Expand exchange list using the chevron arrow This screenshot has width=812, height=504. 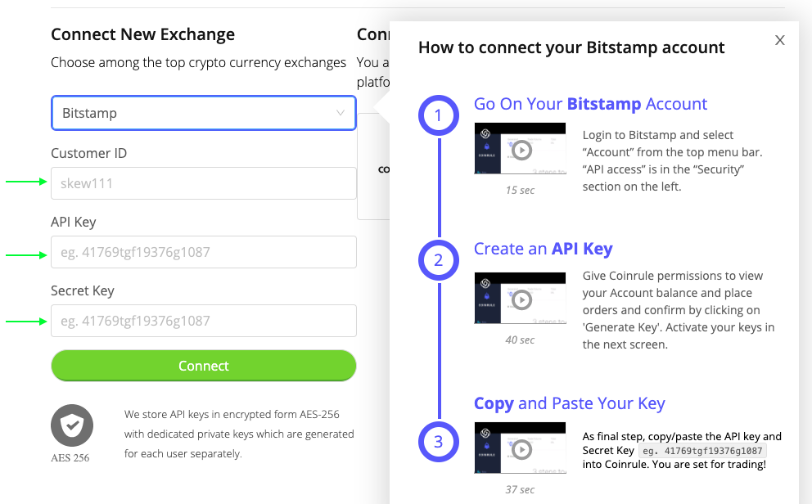pyautogui.click(x=341, y=113)
